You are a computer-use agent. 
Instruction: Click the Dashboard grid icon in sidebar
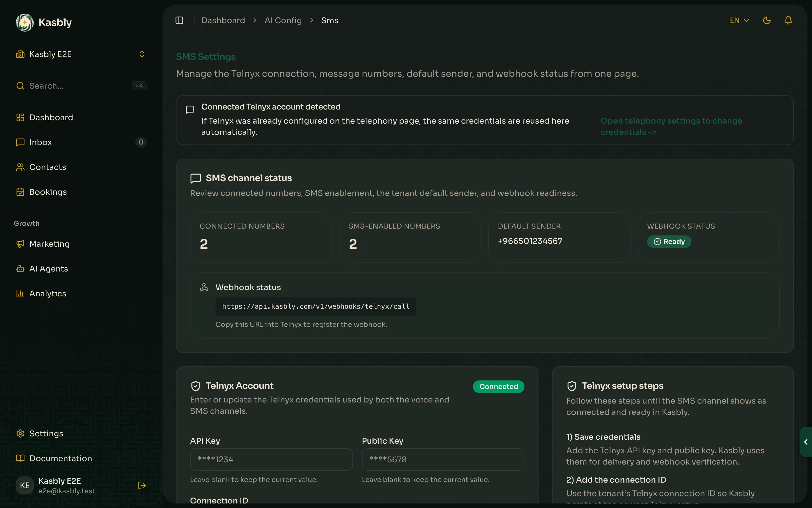point(20,117)
